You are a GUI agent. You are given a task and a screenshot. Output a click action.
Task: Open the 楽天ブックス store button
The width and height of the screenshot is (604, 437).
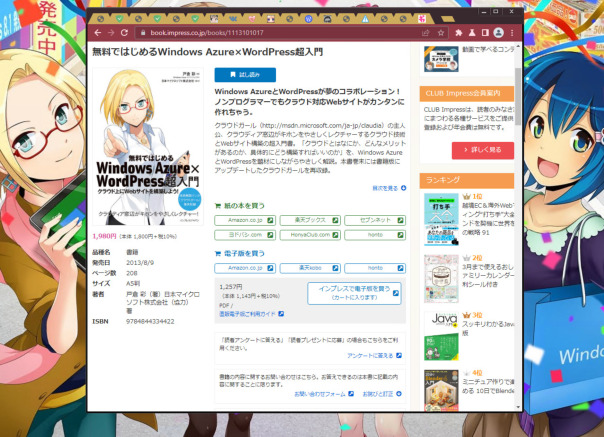pos(310,220)
